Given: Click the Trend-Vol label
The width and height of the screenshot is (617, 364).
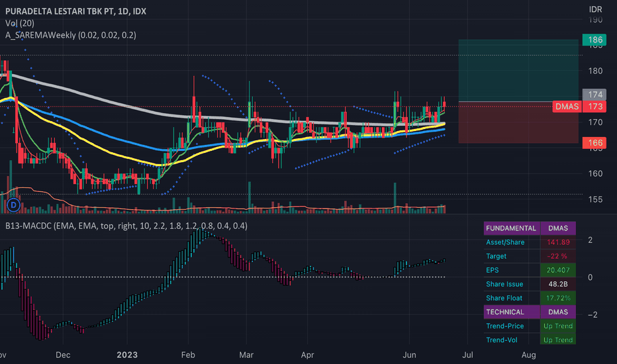Looking at the screenshot, I should [x=502, y=340].
